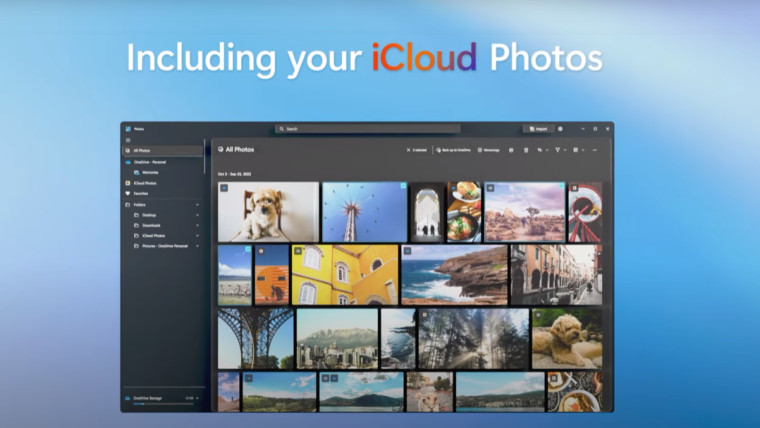
Task: Click the Import button
Action: (x=537, y=129)
